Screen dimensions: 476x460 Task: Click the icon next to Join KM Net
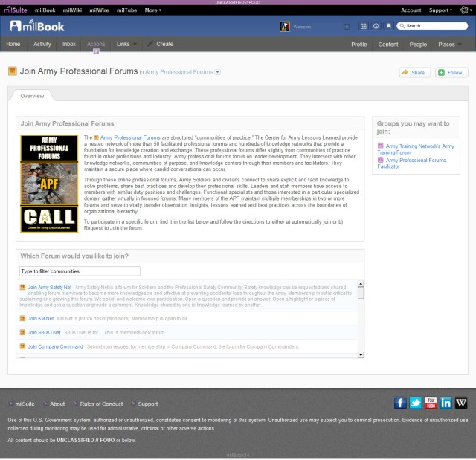point(22,318)
